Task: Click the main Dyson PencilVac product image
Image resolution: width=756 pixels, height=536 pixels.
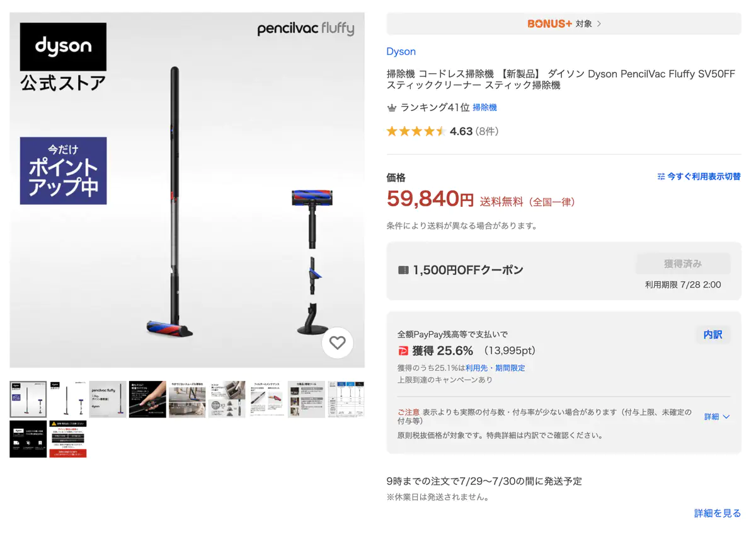Action: coord(187,190)
